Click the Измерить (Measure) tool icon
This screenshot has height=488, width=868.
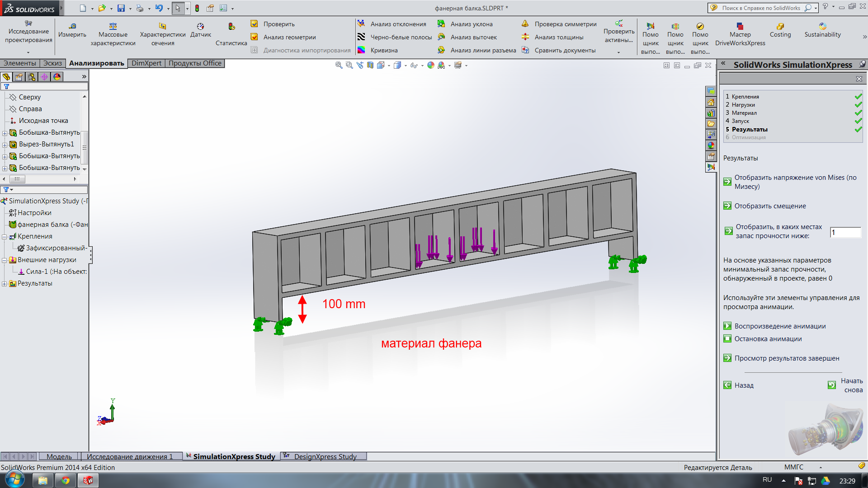pyautogui.click(x=72, y=26)
